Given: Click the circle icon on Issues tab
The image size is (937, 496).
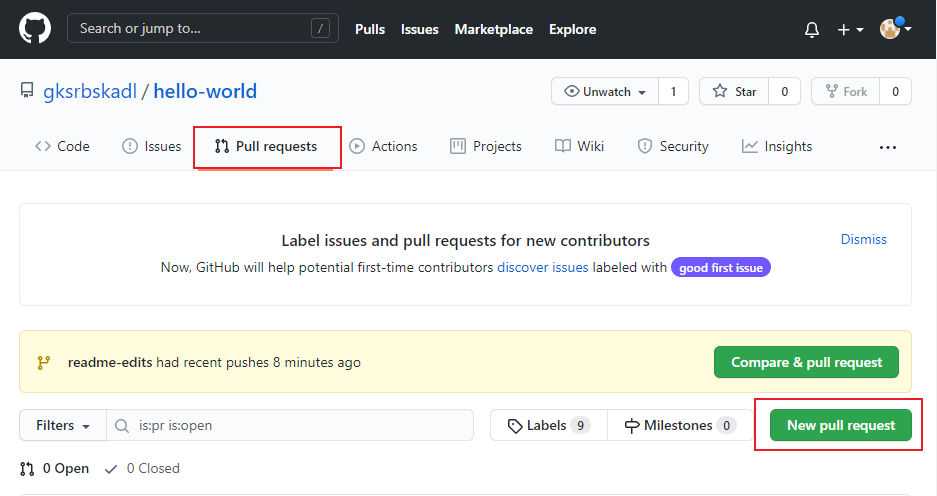Looking at the screenshot, I should [x=130, y=146].
